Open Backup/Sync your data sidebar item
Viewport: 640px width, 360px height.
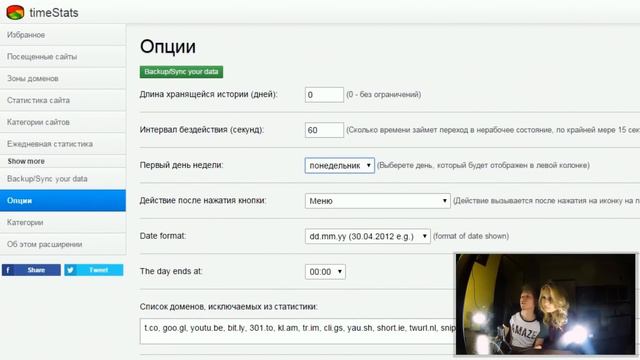click(x=63, y=179)
